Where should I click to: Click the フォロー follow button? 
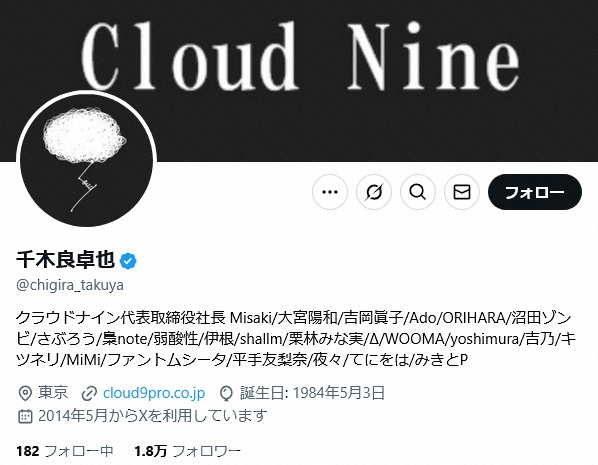pyautogui.click(x=535, y=192)
